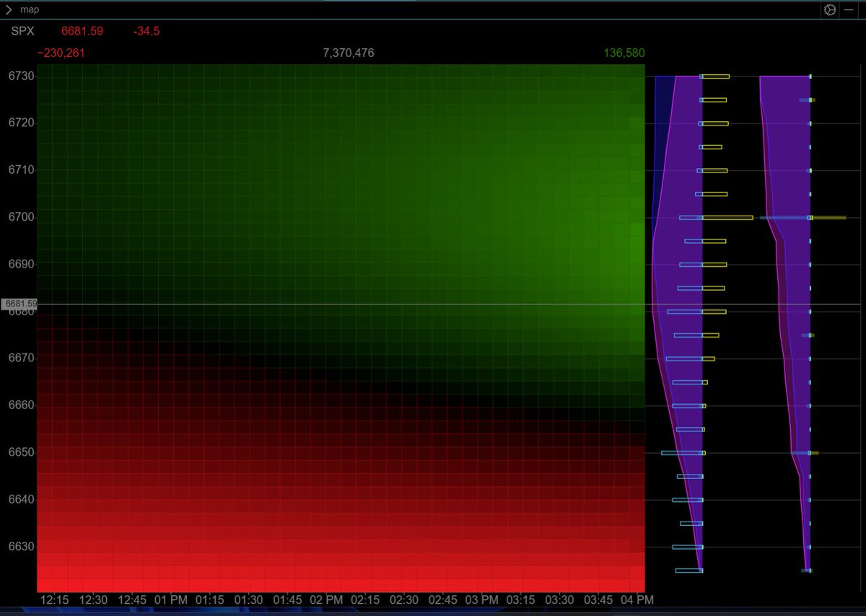866x616 pixels.
Task: Click the 02:15 time axis label
Action: pos(365,600)
